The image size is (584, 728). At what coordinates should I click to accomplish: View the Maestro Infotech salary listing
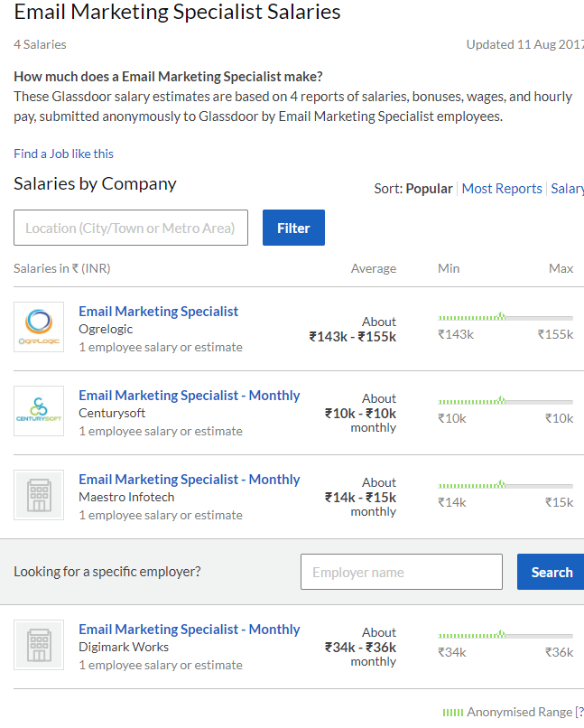[x=189, y=479]
